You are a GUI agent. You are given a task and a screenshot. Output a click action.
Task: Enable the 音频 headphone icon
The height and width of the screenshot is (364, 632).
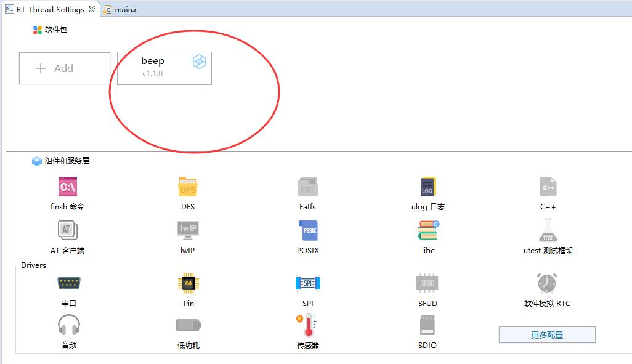69,325
